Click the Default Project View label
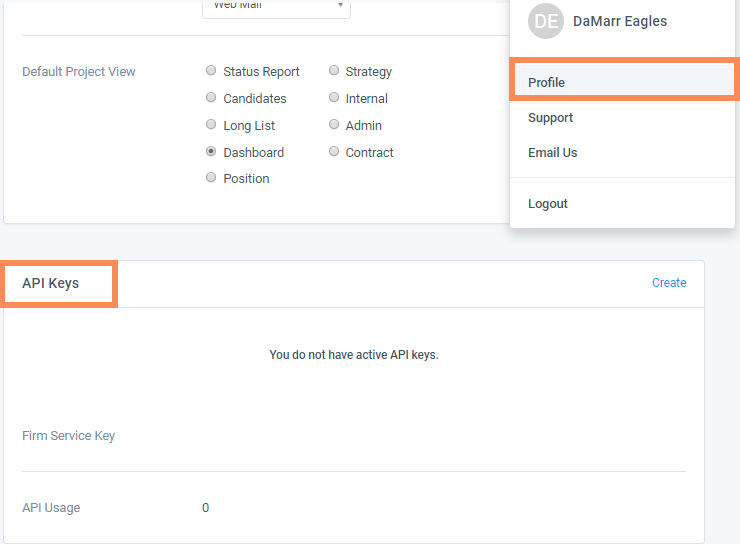 (x=79, y=71)
